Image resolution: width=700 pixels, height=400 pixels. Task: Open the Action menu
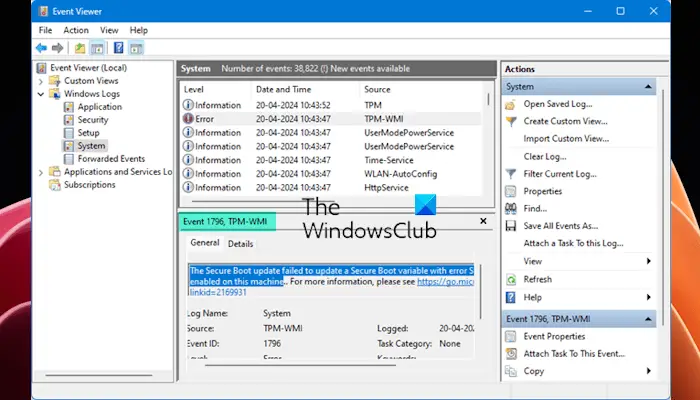76,31
